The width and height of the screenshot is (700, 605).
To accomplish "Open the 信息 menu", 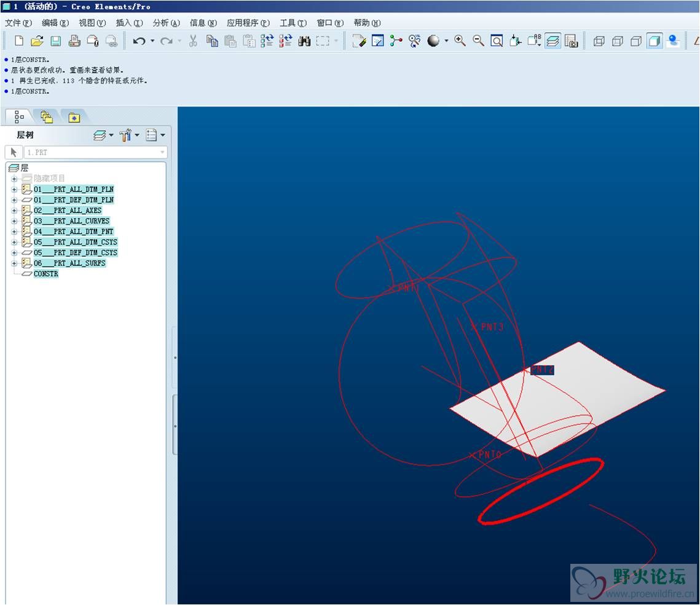I will tap(203, 23).
